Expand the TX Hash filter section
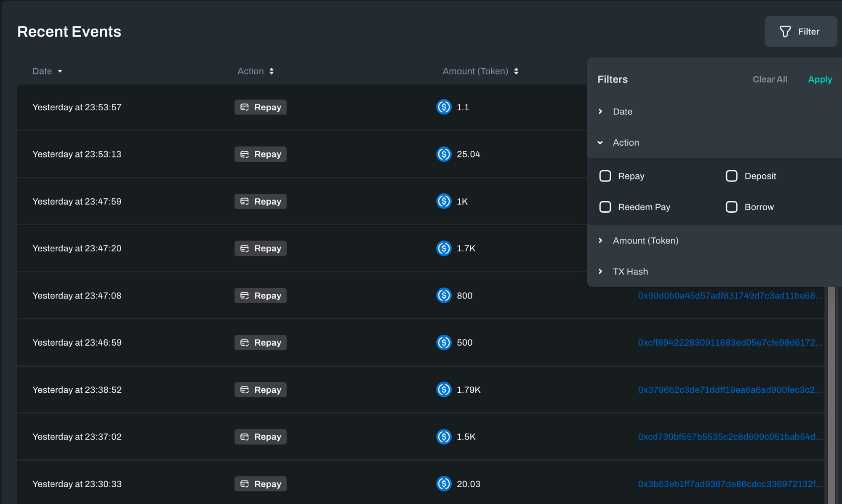The width and height of the screenshot is (842, 504). (601, 272)
